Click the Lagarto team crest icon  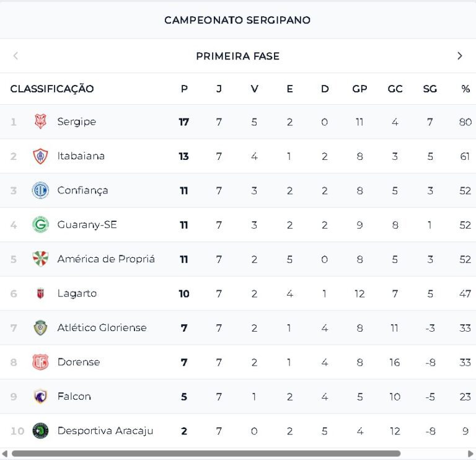coord(40,294)
